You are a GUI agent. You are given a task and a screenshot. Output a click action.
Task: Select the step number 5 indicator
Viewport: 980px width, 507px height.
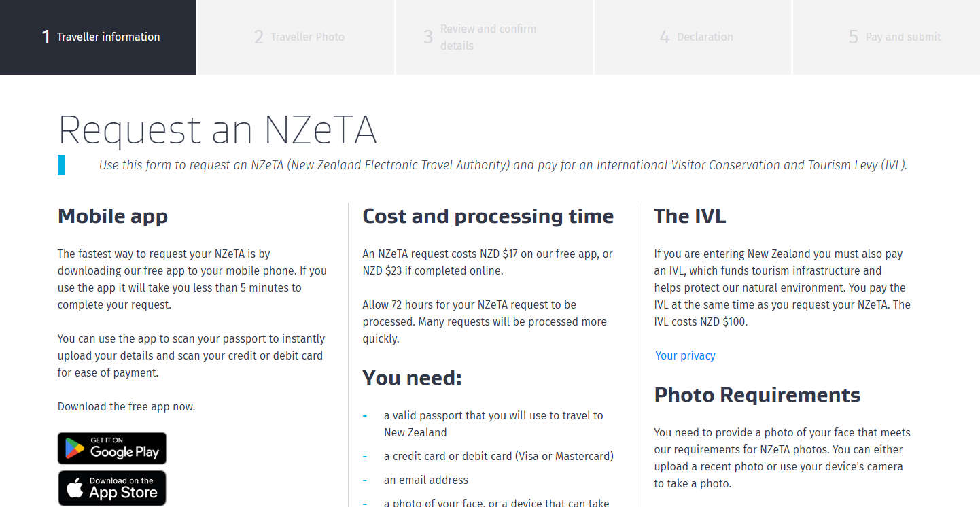(x=853, y=37)
